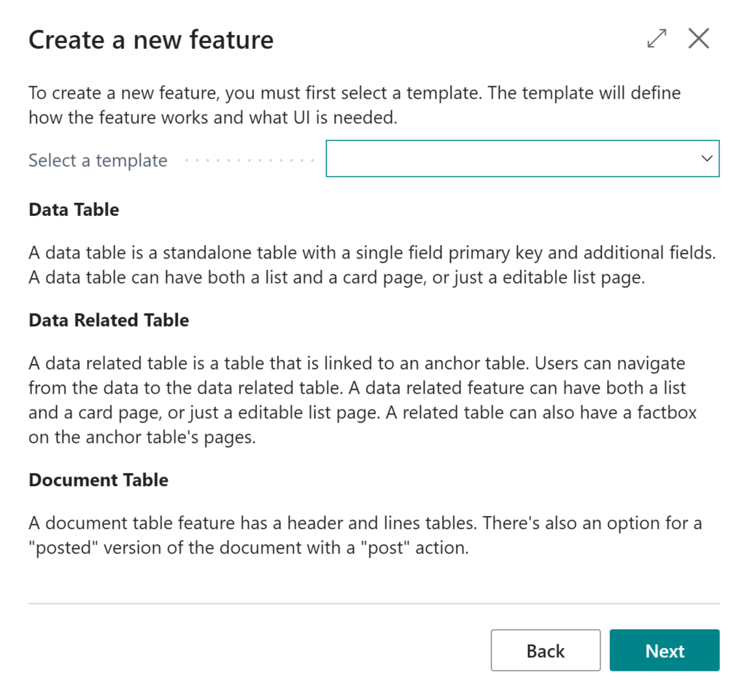The width and height of the screenshot is (747, 700).
Task: Expand the dialog with the diagonal arrows icon
Action: tap(657, 39)
